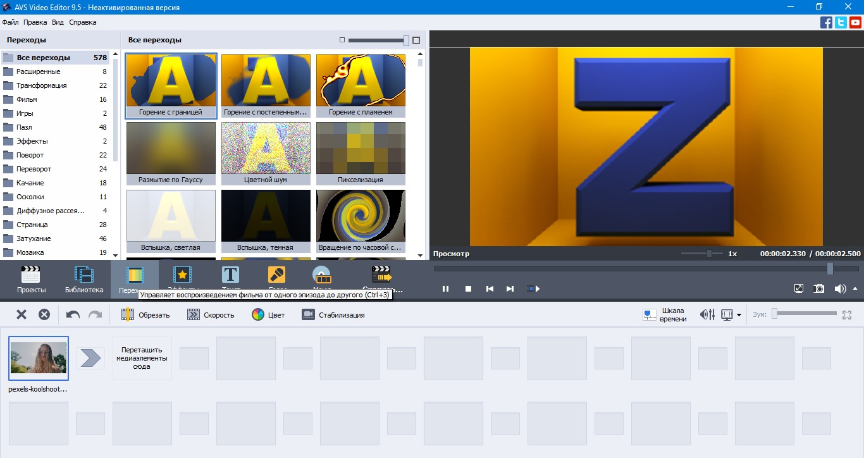Select the Затухание category
864x458 pixels.
55,239
